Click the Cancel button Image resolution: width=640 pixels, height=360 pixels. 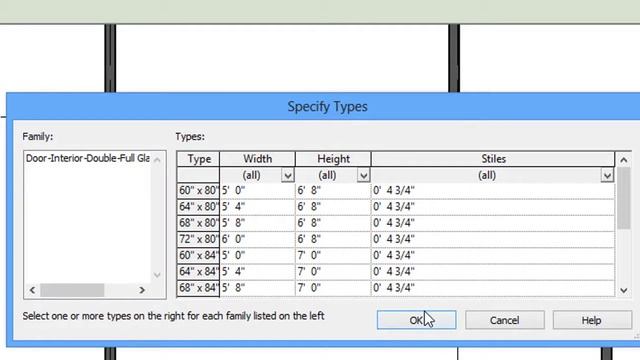(x=504, y=320)
